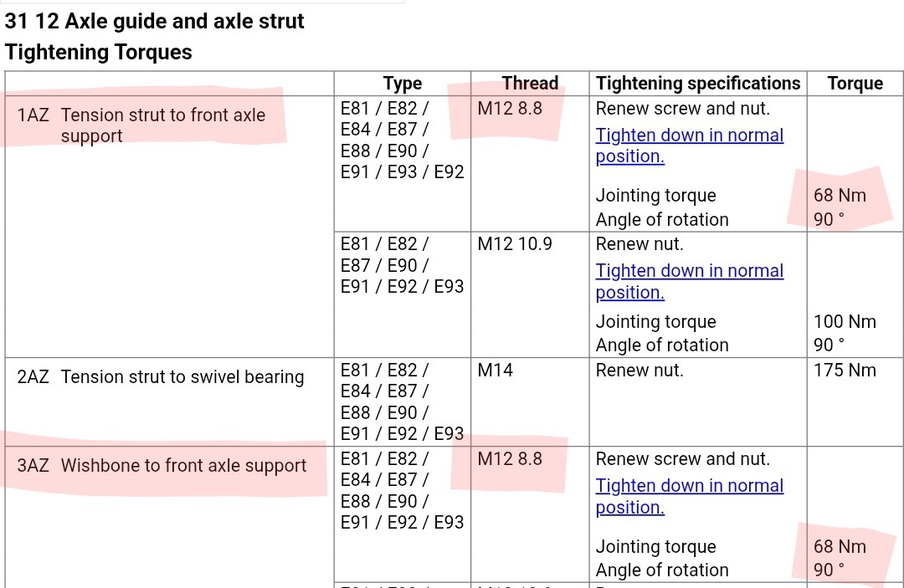904x588 pixels.
Task: Click the 'Tightening specifications' column header
Action: coord(697,84)
